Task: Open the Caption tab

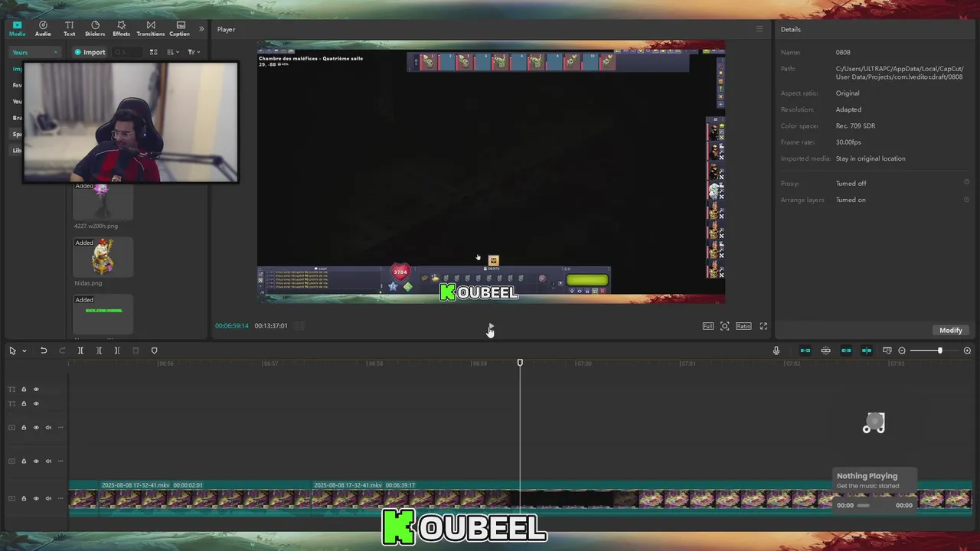Action: click(180, 28)
